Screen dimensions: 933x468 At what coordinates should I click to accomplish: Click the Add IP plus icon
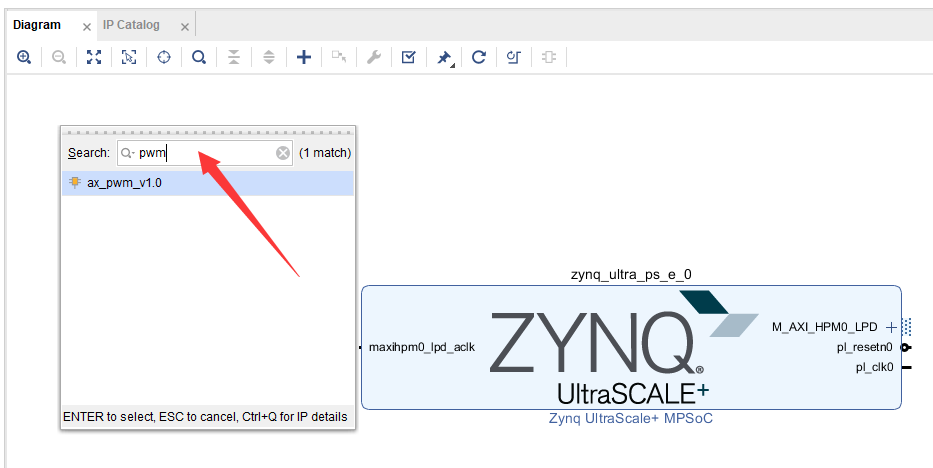(304, 57)
